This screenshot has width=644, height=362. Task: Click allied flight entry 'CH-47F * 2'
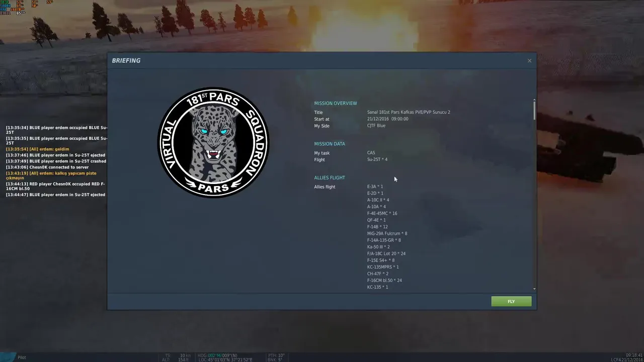[x=378, y=274]
